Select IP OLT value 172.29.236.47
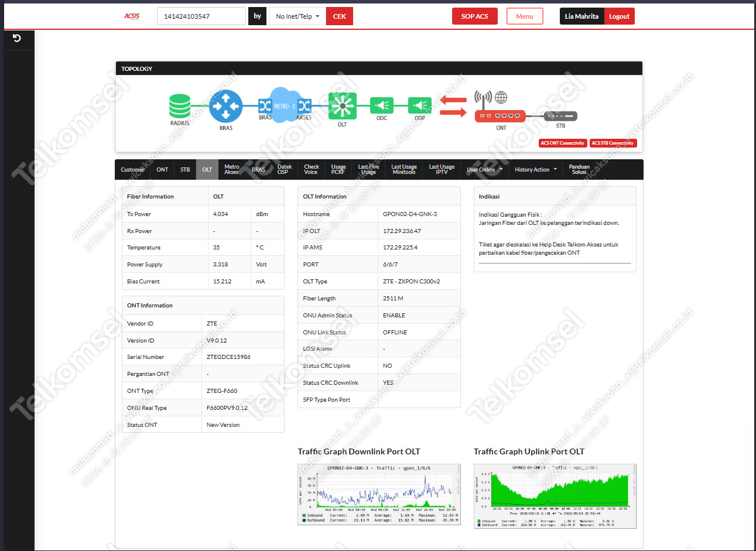 click(402, 231)
